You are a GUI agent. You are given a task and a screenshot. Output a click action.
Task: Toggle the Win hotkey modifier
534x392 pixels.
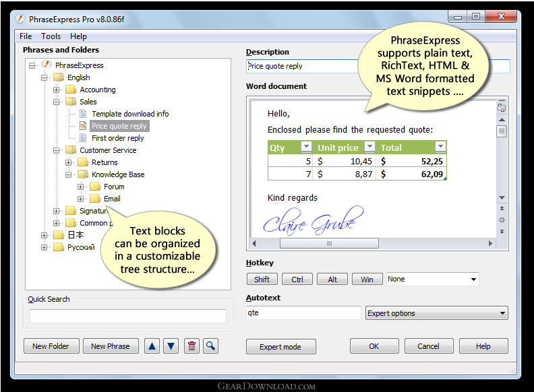(x=367, y=280)
